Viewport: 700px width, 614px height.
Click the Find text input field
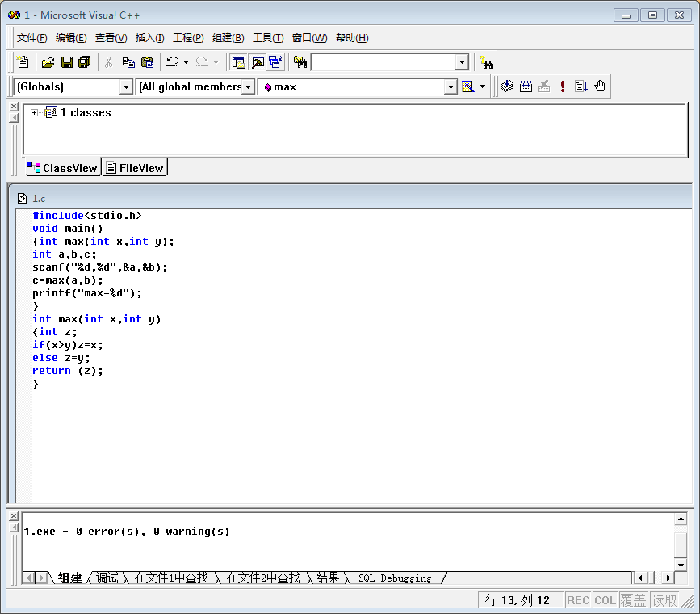click(384, 62)
